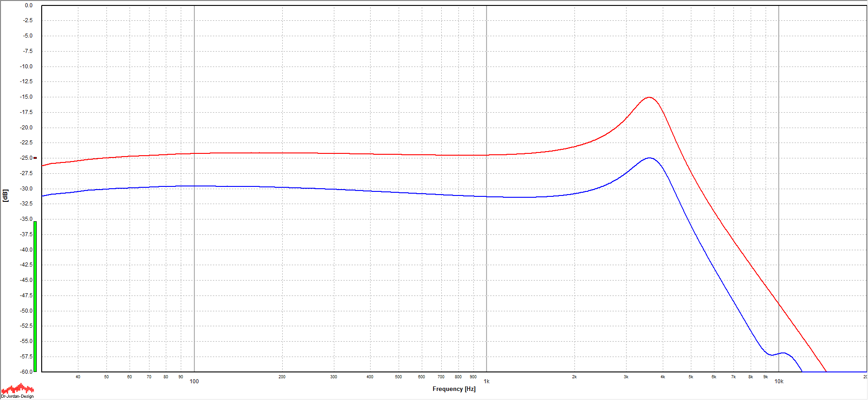Click the 0.0 dB scale label

point(29,5)
